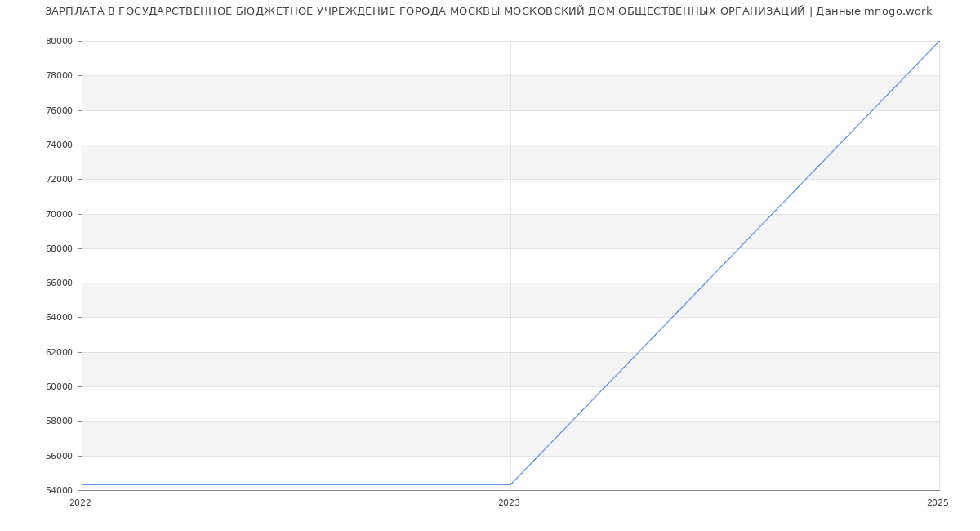This screenshot has width=980, height=531.
Task: Click the chart title text
Action: [488, 11]
